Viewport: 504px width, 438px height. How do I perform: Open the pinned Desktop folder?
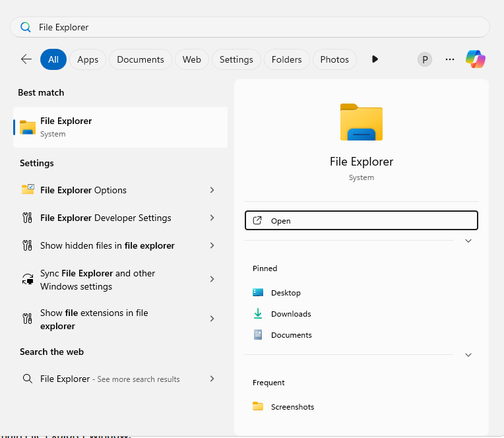tap(285, 293)
